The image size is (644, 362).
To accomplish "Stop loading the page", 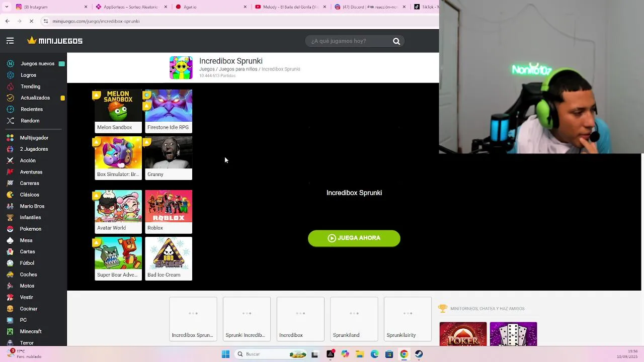I will click(31, 21).
